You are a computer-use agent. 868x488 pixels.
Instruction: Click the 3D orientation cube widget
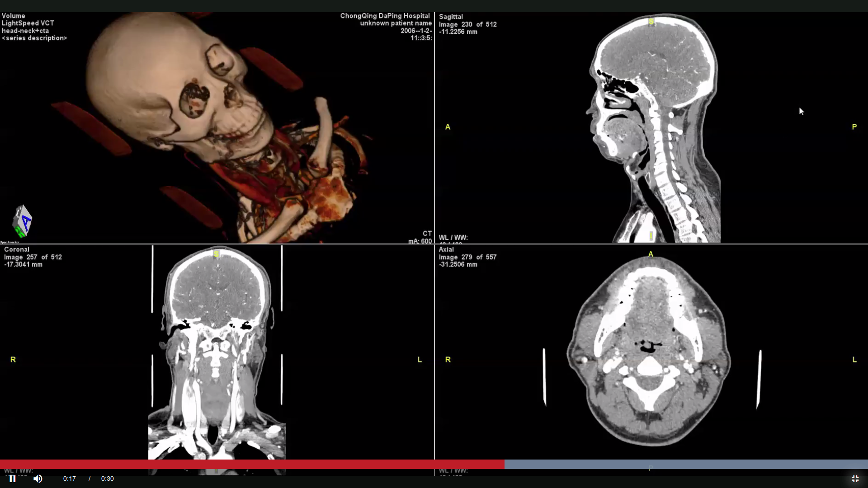coord(22,221)
